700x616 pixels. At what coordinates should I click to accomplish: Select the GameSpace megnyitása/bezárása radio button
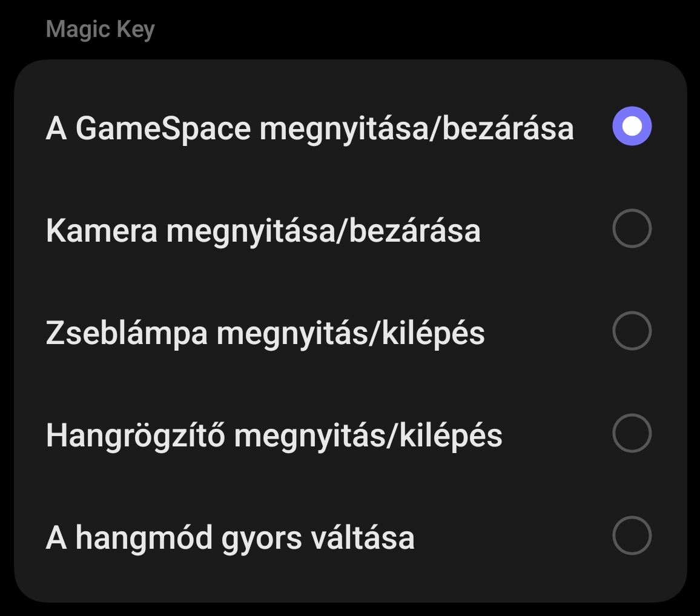coord(632,127)
